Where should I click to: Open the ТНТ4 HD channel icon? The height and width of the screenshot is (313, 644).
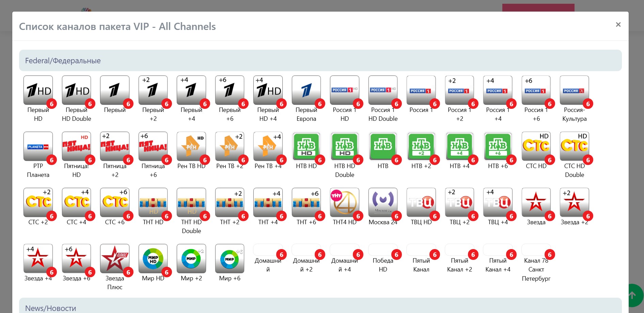click(x=344, y=202)
